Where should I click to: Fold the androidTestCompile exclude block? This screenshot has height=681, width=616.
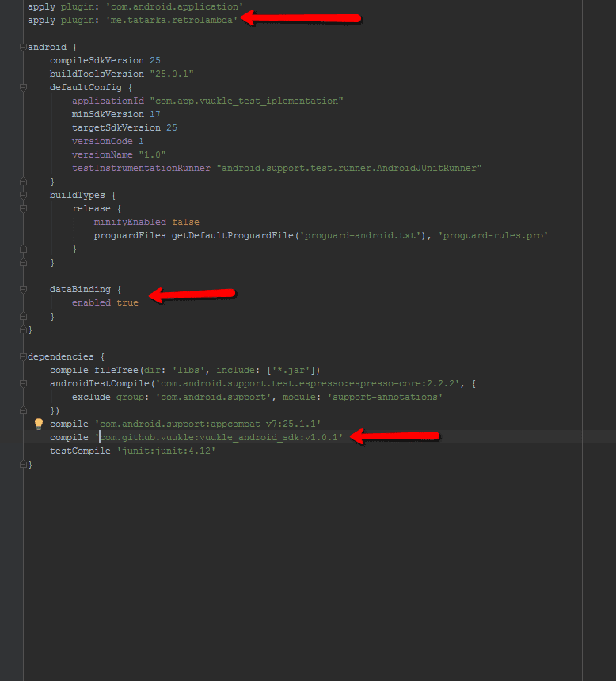click(24, 383)
